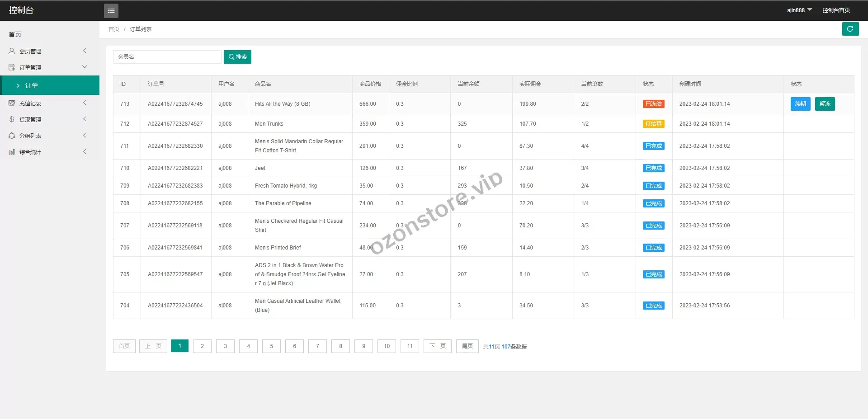Click the dollar icon for withdrawal management
Image resolution: width=868 pixels, height=419 pixels.
click(x=12, y=119)
